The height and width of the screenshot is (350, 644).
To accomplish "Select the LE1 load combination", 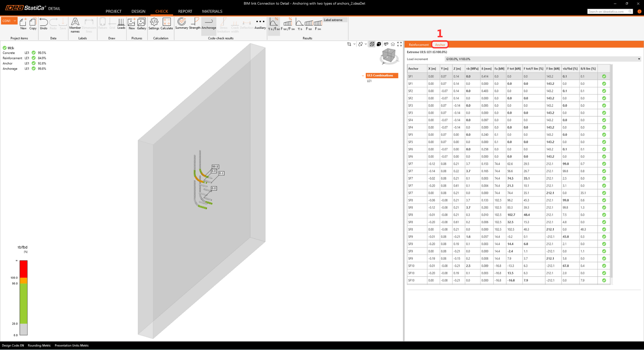I will click(x=369, y=81).
